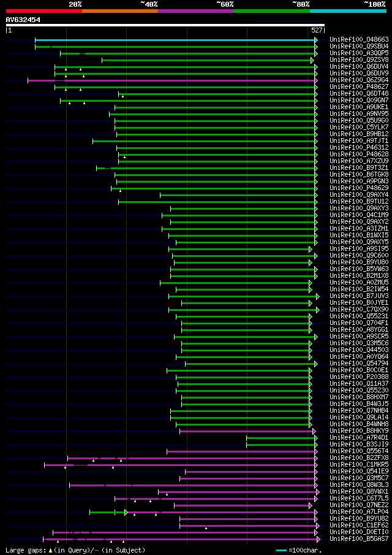Click the cyan 100char scale bar
The image size is (392, 555).
click(281, 550)
